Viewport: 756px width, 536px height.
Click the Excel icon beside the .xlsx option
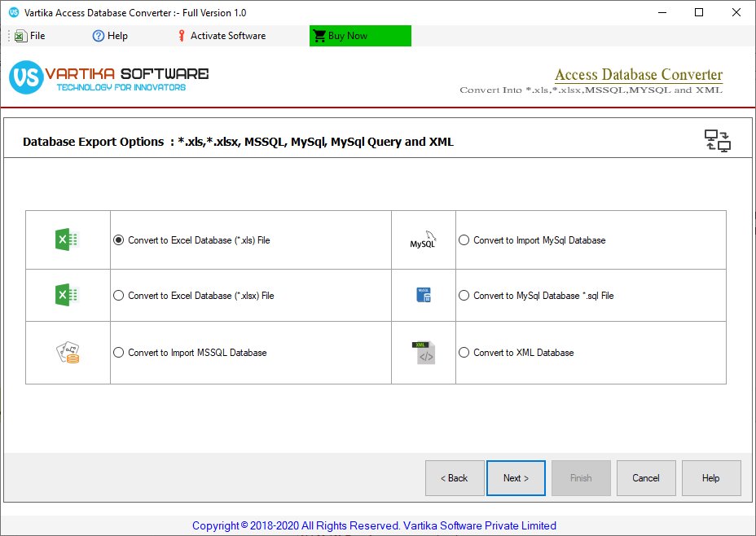click(x=67, y=295)
